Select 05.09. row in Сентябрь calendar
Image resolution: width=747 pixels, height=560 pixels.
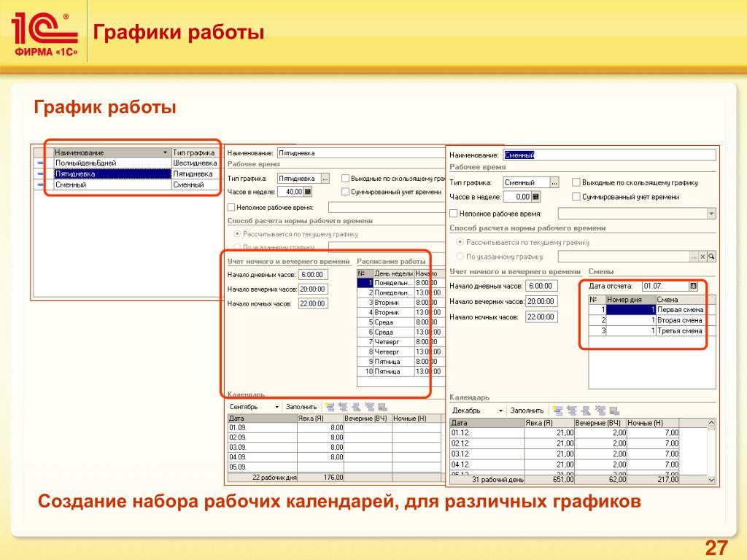(334, 467)
